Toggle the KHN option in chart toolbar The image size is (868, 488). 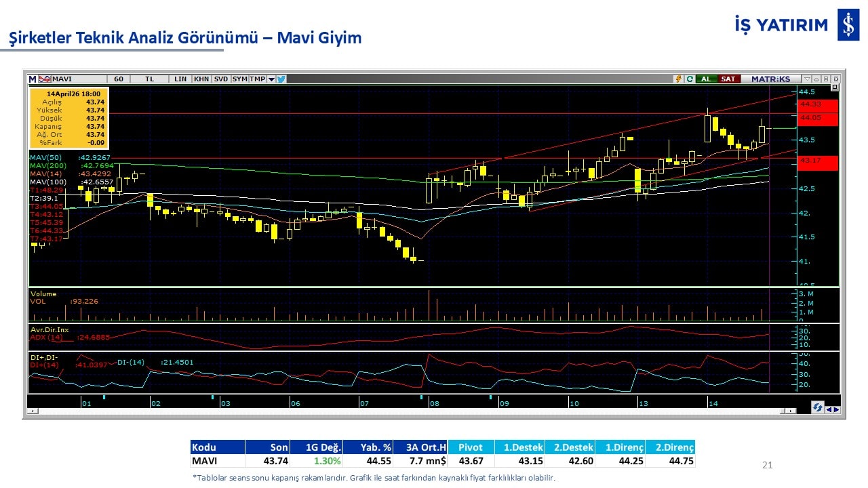(x=201, y=79)
